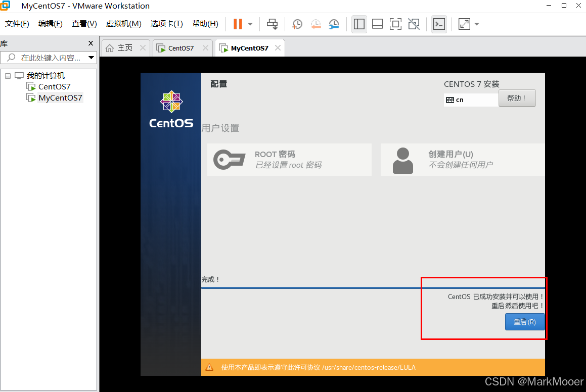Take a snapshot of this VM
The height and width of the screenshot is (392, 586).
pos(297,24)
